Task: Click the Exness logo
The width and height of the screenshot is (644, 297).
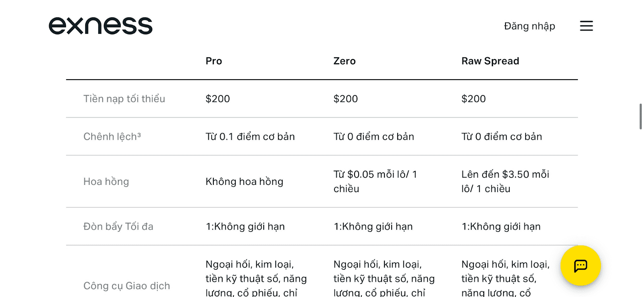Action: [101, 25]
